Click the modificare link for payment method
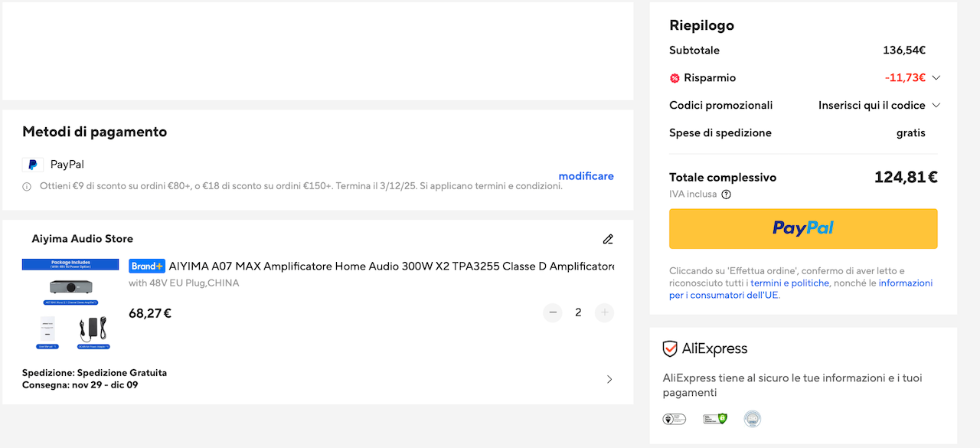 pyautogui.click(x=586, y=176)
